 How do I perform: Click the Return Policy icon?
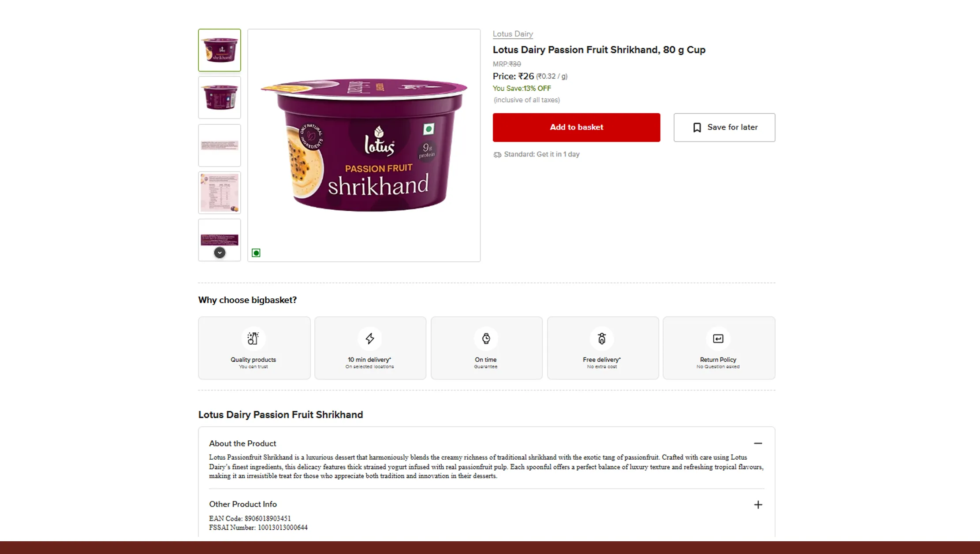(718, 338)
